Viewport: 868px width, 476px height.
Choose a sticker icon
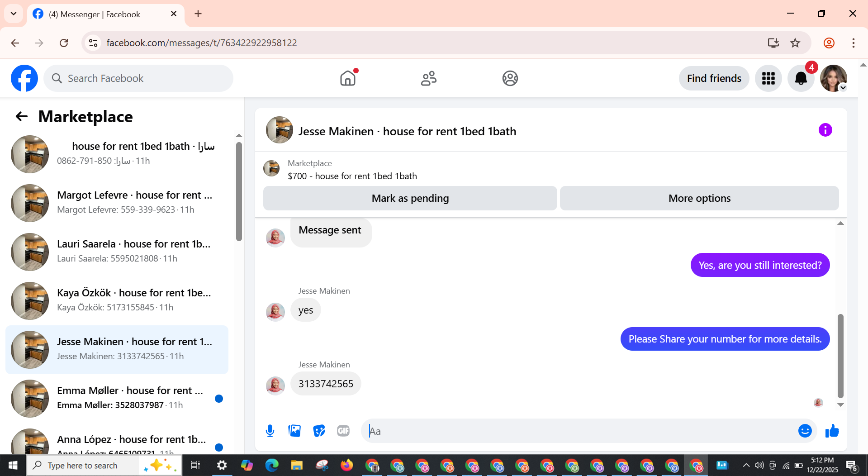point(319,431)
